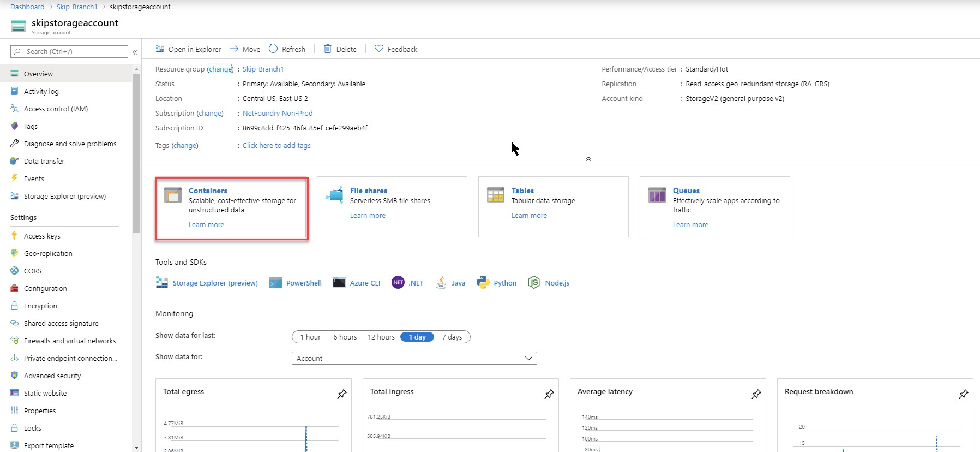Click change link next to Subscription
Image resolution: width=980 pixels, height=452 pixels.
210,113
